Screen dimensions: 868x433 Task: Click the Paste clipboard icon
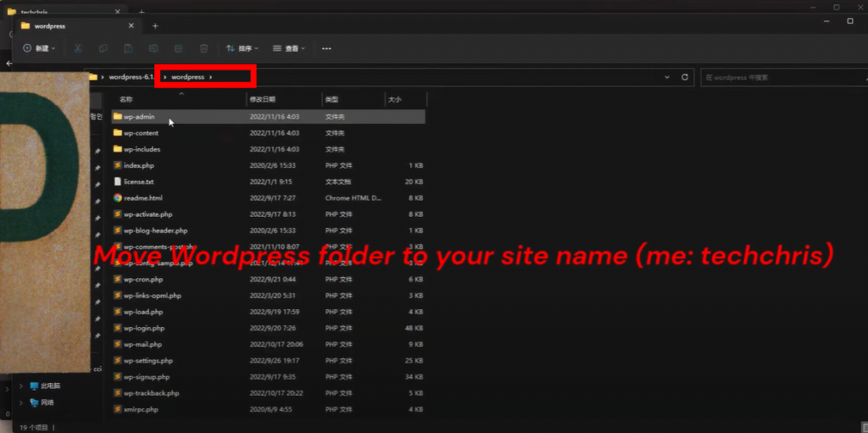(x=128, y=48)
